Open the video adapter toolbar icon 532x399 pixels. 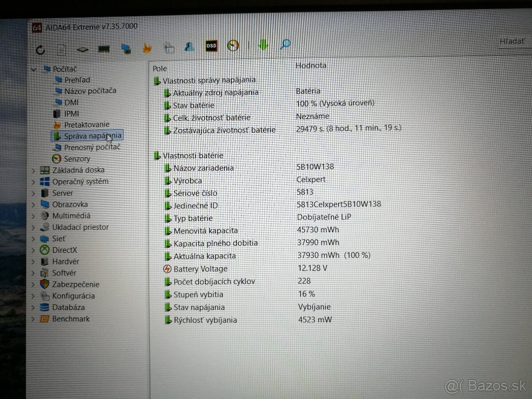(x=126, y=50)
